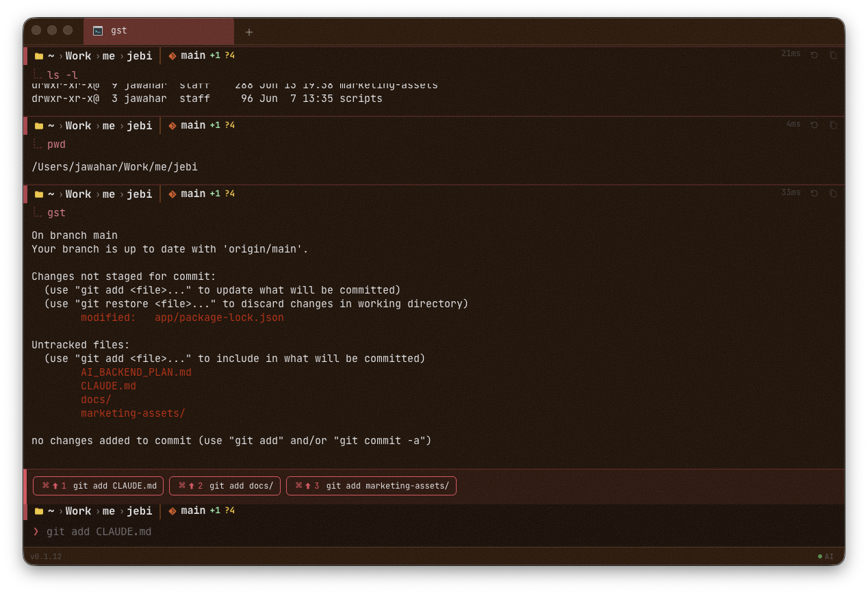
Task: Copy the gst block output
Action: 833,194
